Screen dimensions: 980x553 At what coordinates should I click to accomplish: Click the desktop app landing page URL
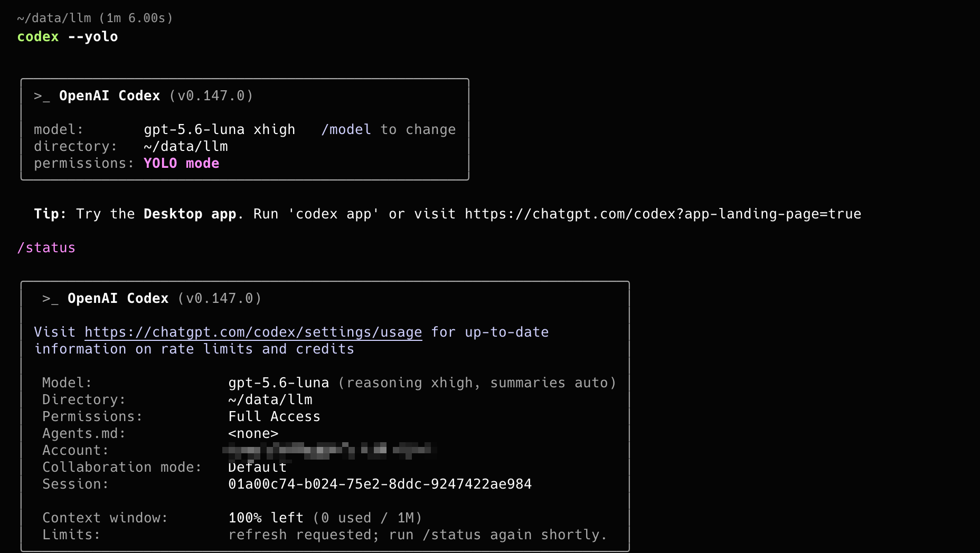tap(663, 214)
